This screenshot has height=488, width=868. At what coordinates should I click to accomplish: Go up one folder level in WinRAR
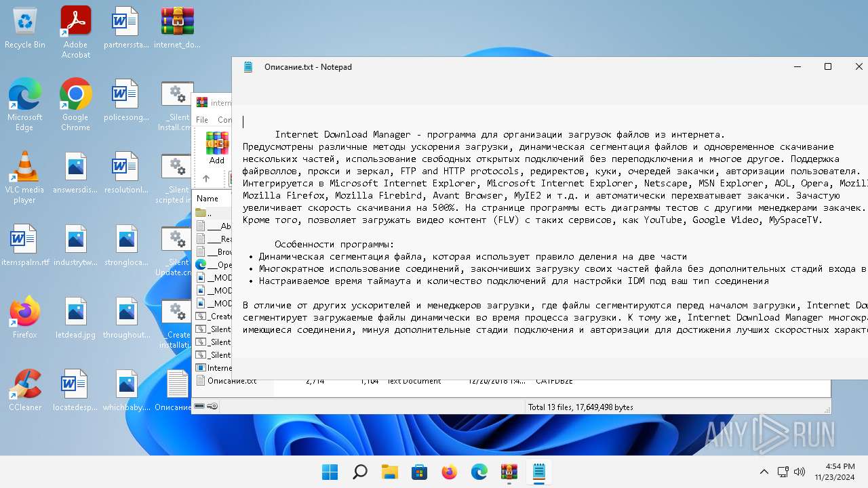click(x=206, y=179)
